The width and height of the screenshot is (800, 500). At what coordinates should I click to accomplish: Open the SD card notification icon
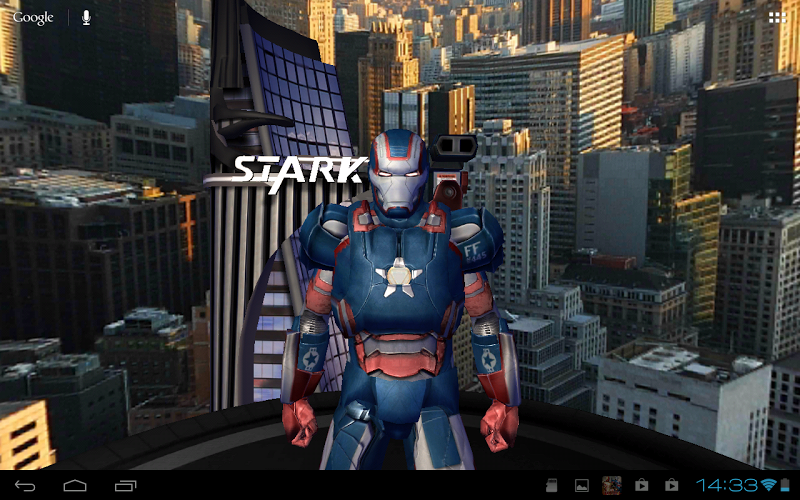(x=551, y=485)
